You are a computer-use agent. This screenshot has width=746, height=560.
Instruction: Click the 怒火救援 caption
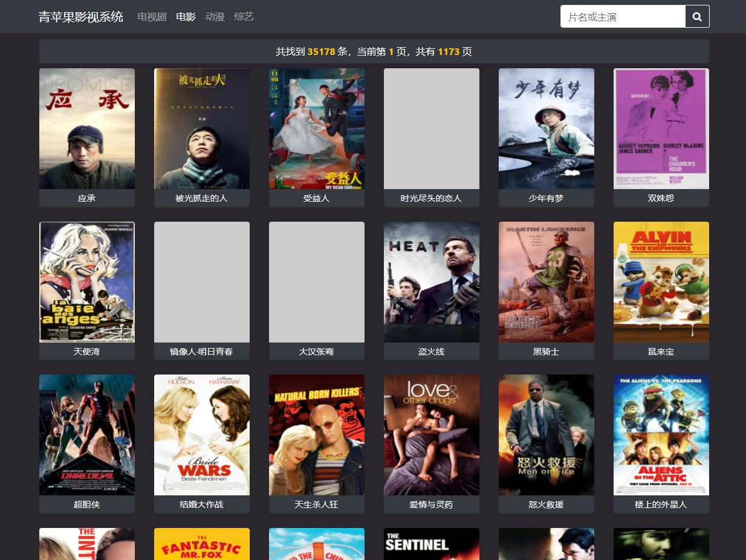[x=547, y=504]
